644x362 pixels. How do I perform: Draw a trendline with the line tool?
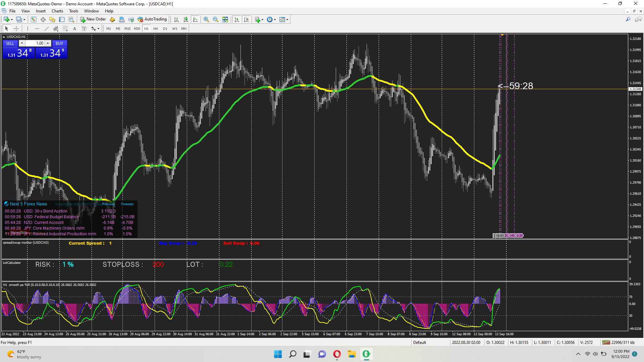[47, 29]
